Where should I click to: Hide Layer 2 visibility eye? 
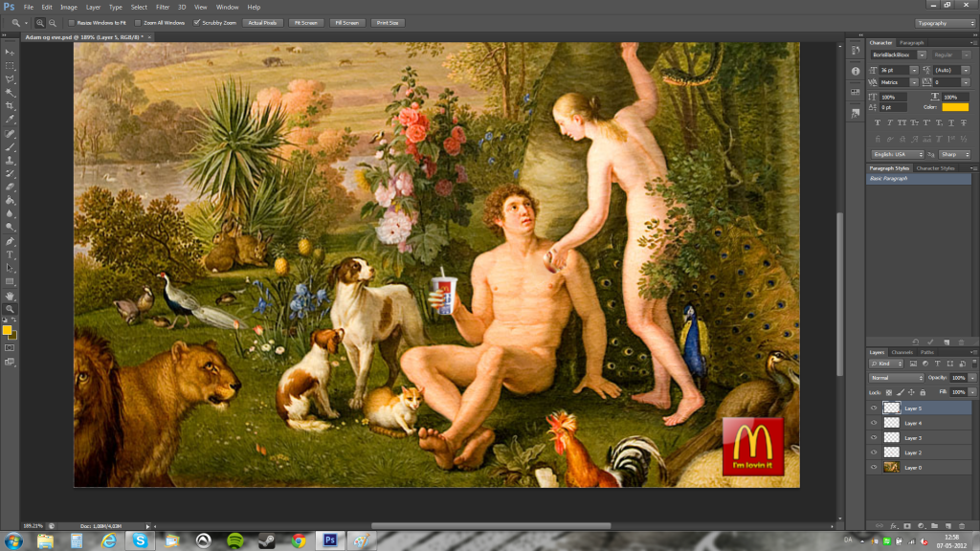874,452
